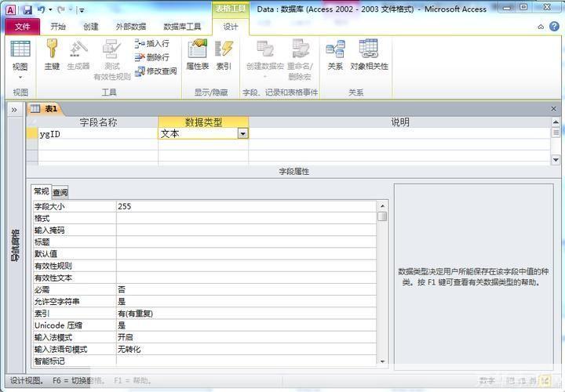Click the row selector for ygID
This screenshot has height=392, width=565.
[x=32, y=134]
